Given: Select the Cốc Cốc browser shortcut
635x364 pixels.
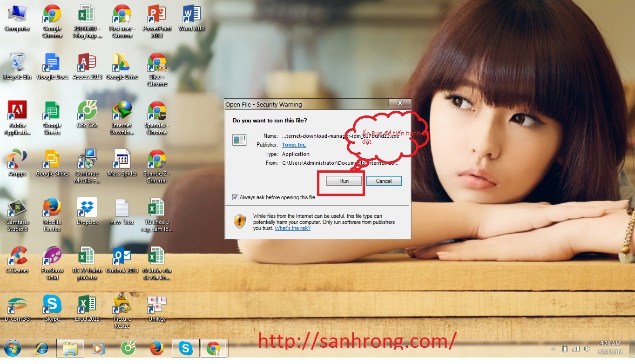Looking at the screenshot, I should click(87, 115).
